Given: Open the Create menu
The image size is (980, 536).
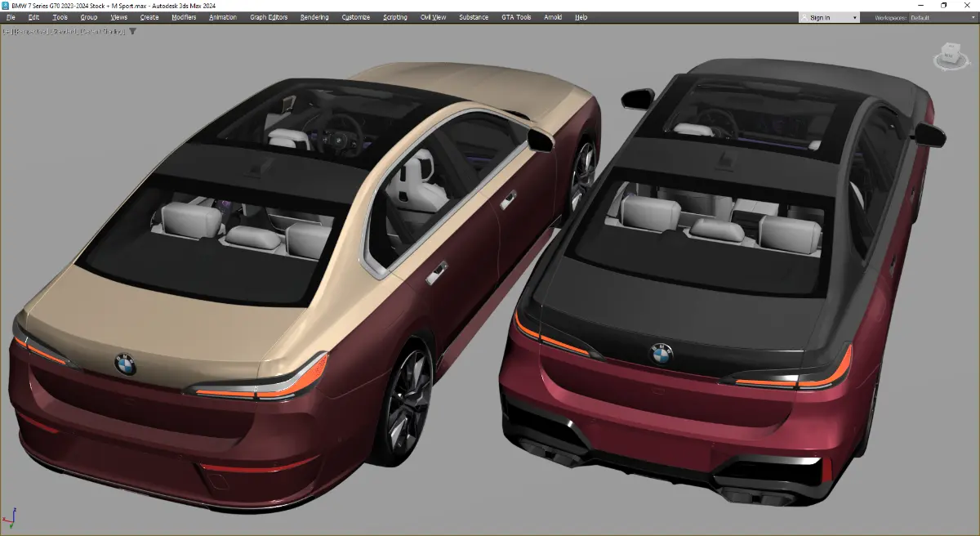Looking at the screenshot, I should pos(149,17).
